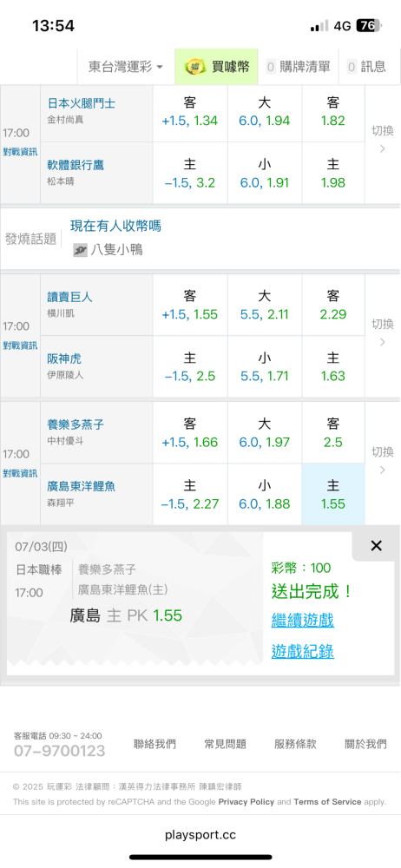Select 主 1.63 moneyline cell
The height and width of the screenshot is (868, 401).
[333, 366]
